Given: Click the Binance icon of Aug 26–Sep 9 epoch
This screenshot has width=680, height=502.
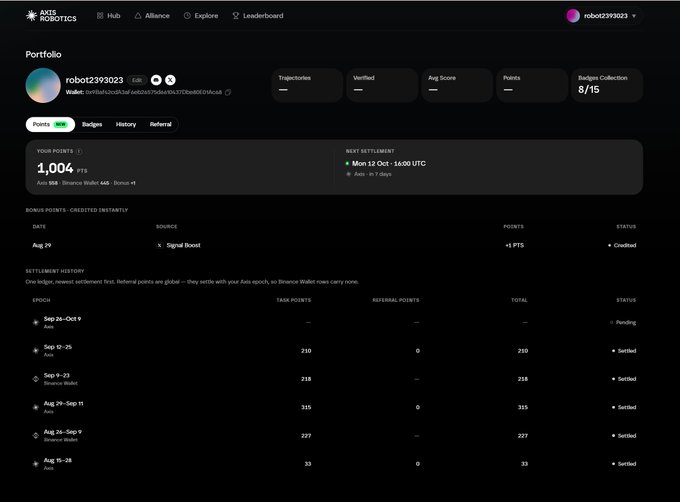Looking at the screenshot, I should click(36, 435).
